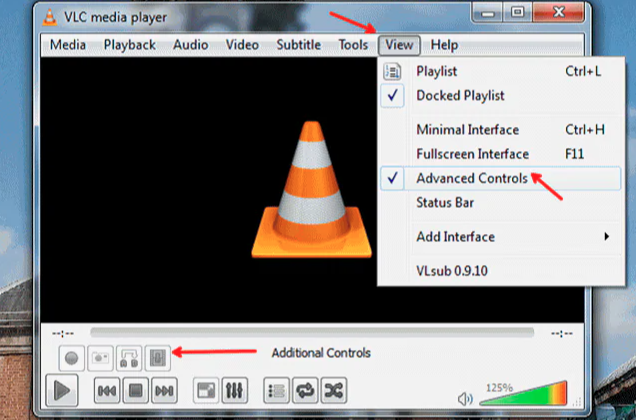Take a snapshot with the camera icon
Image resolution: width=636 pixels, height=420 pixels.
point(100,358)
